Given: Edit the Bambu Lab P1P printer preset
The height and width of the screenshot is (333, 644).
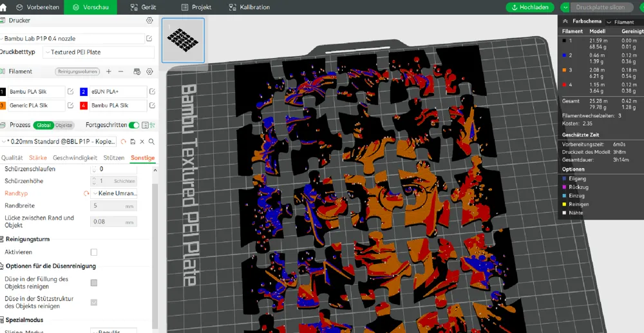Looking at the screenshot, I should point(149,39).
